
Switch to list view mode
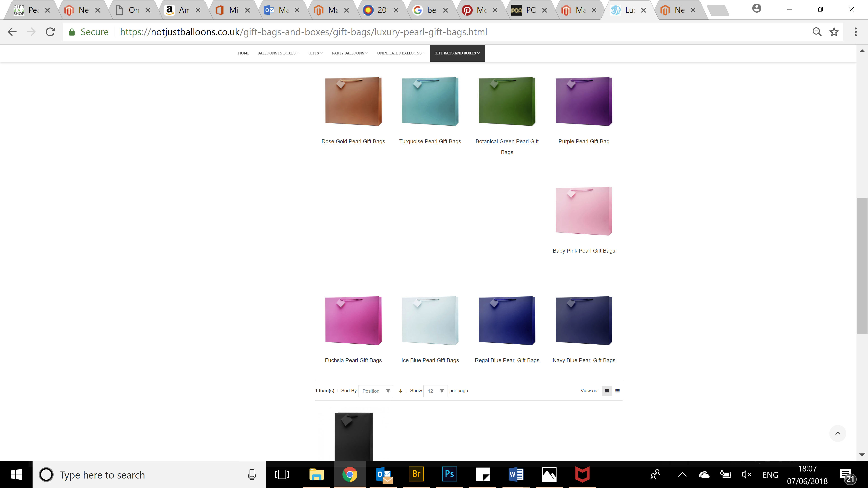point(618,391)
